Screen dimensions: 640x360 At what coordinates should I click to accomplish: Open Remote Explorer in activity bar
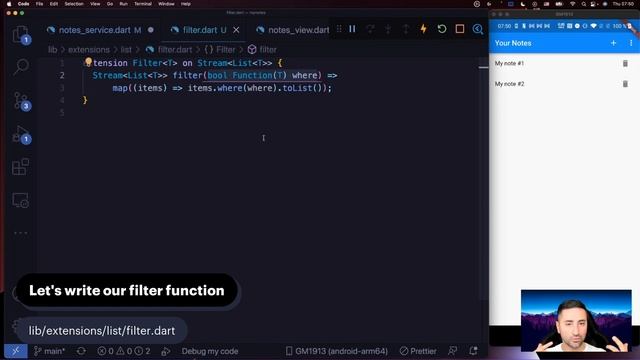[20, 200]
